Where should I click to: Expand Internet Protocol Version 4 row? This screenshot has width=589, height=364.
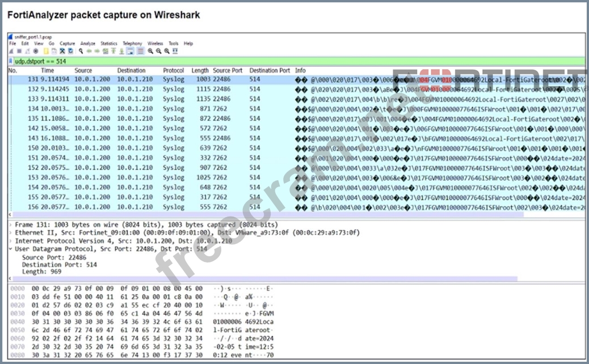(11, 240)
